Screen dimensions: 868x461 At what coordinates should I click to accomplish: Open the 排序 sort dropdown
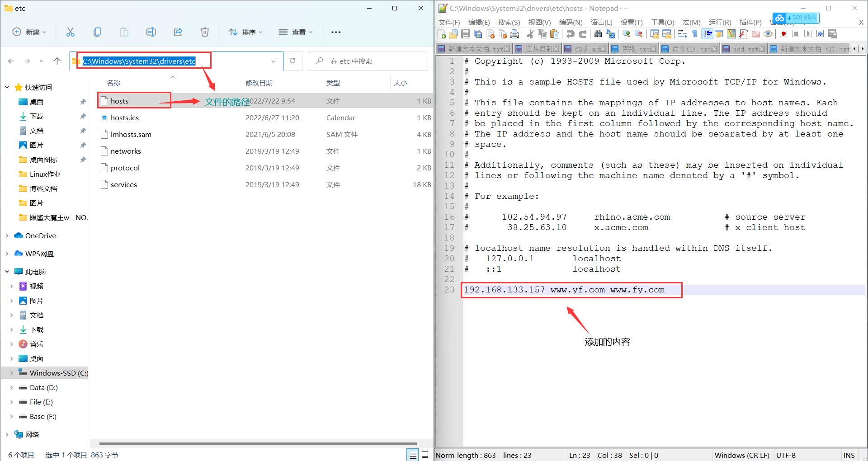(x=245, y=32)
